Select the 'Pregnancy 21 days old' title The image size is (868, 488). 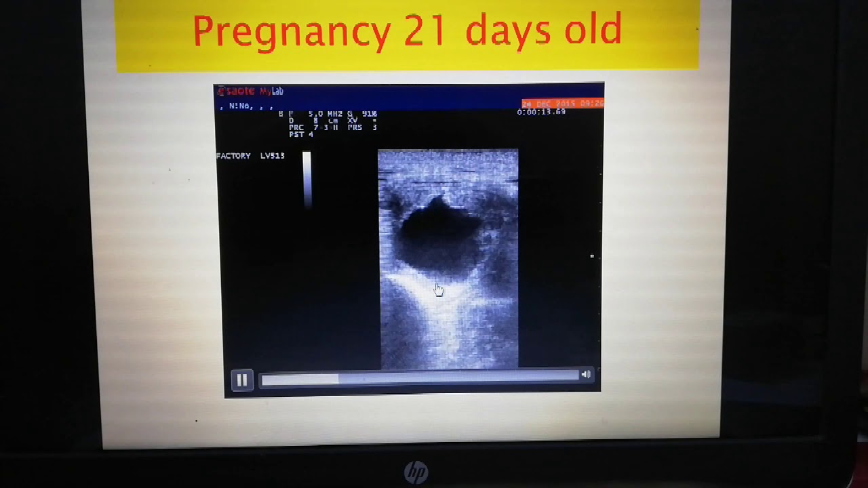407,31
